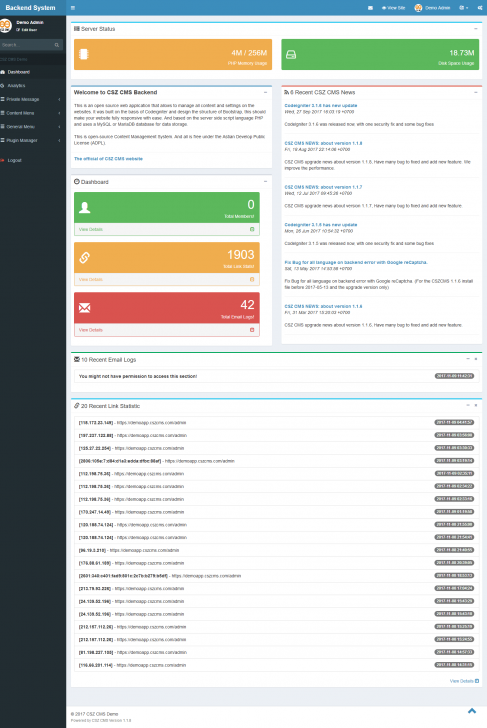Click the Total Link Stats chain icon
The height and width of the screenshot is (728, 487).
click(x=84, y=258)
